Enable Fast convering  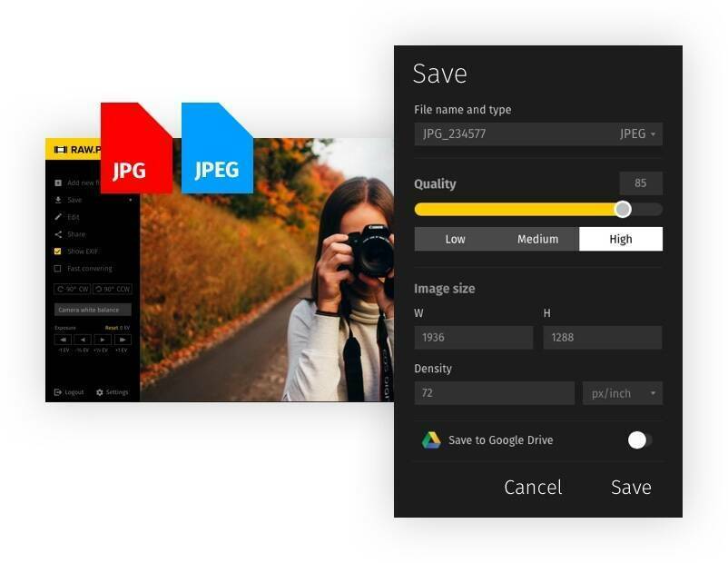tap(57, 269)
